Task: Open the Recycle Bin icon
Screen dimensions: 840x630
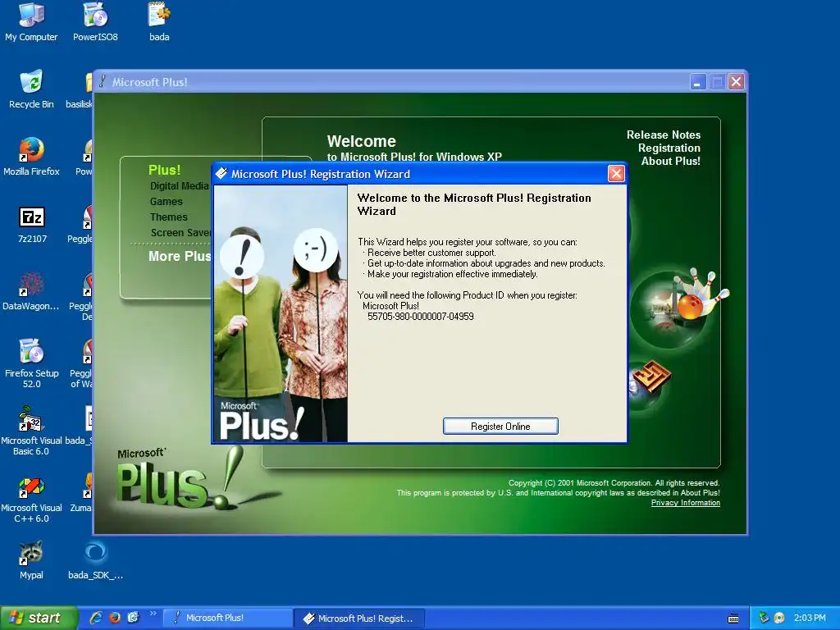Action: (x=31, y=89)
